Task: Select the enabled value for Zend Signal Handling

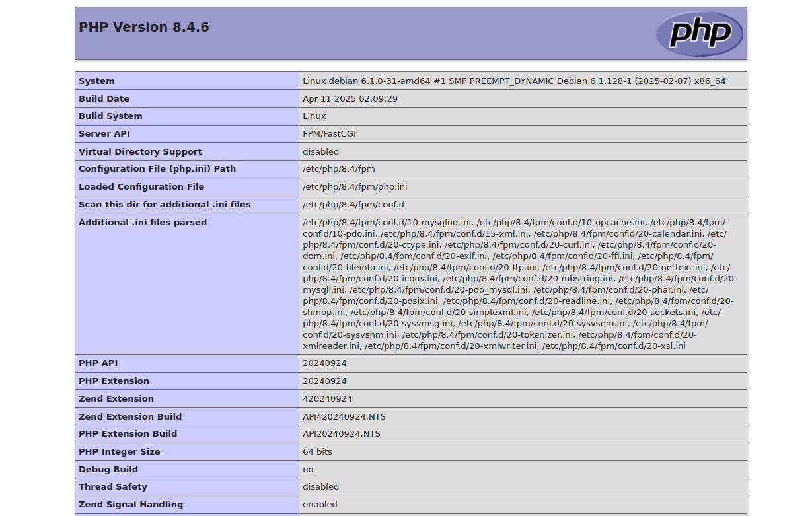Action: click(320, 505)
